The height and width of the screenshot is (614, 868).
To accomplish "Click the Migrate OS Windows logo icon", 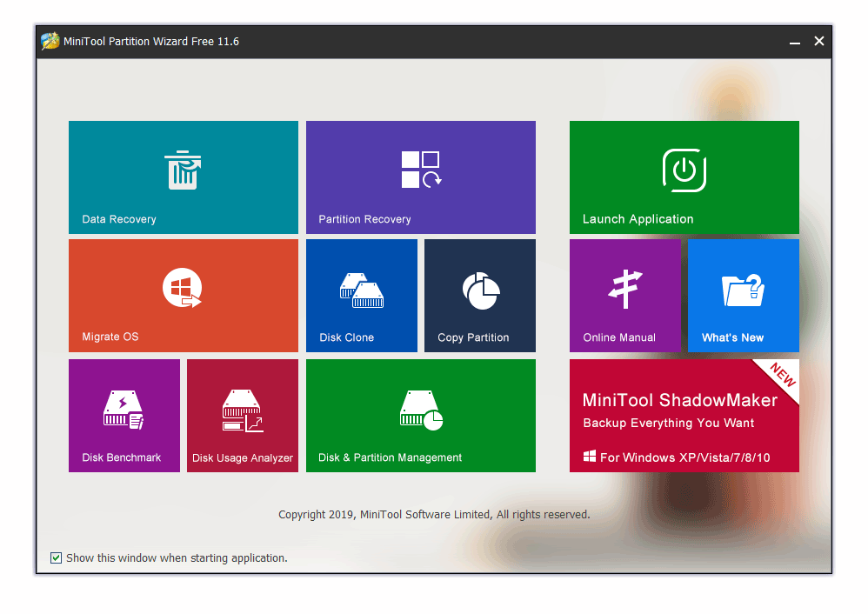I will [183, 288].
